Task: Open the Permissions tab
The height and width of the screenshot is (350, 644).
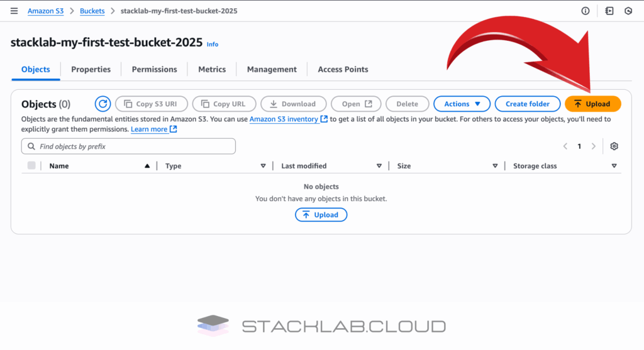Action: (154, 70)
